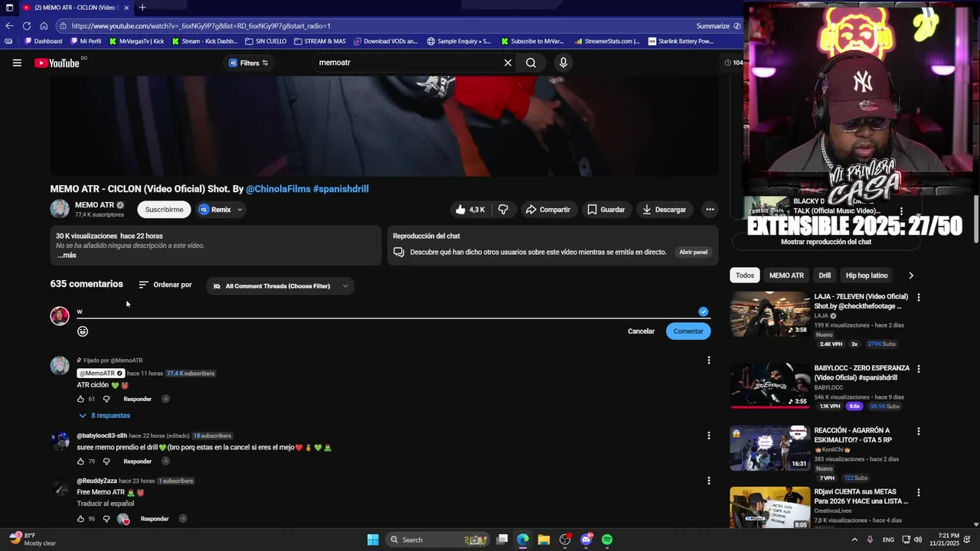Subscribe to MEMO ATR with Suscribirme
This screenshot has width=980, height=551.
tap(164, 210)
